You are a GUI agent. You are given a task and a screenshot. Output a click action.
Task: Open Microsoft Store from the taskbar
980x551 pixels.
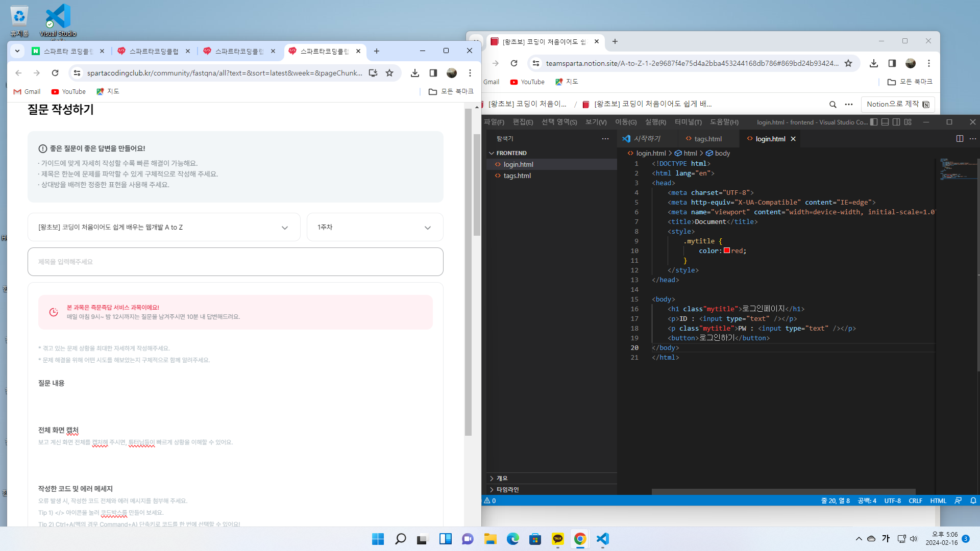535,539
